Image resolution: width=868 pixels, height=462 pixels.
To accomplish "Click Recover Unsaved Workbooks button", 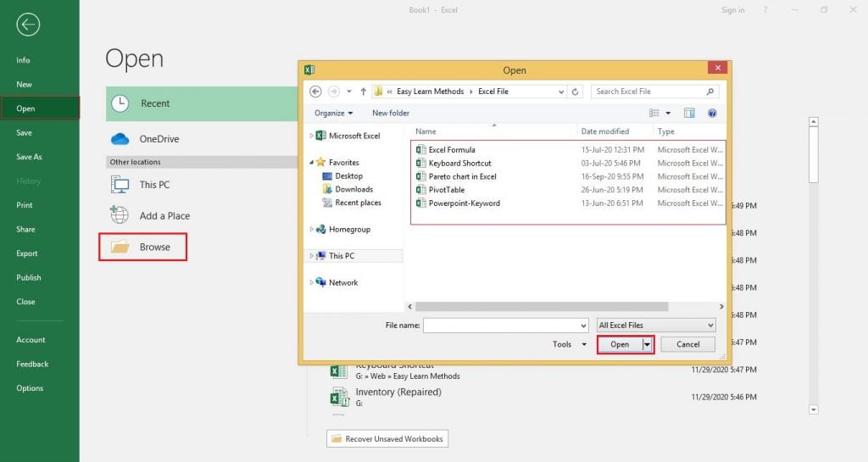I will (x=387, y=439).
